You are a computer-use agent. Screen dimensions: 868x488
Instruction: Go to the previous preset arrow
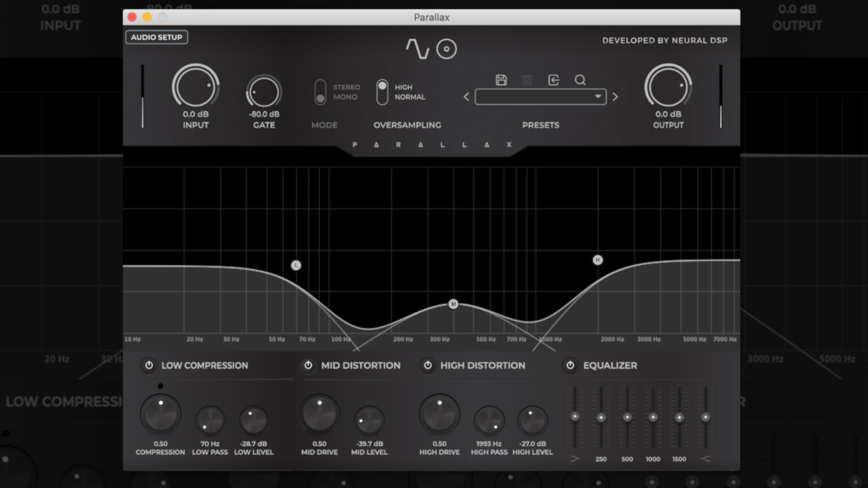pyautogui.click(x=466, y=97)
